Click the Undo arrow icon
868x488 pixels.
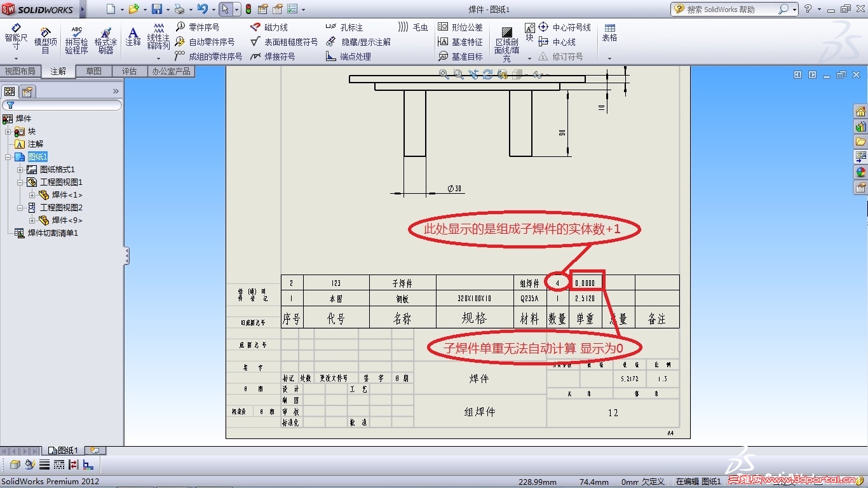pos(202,9)
